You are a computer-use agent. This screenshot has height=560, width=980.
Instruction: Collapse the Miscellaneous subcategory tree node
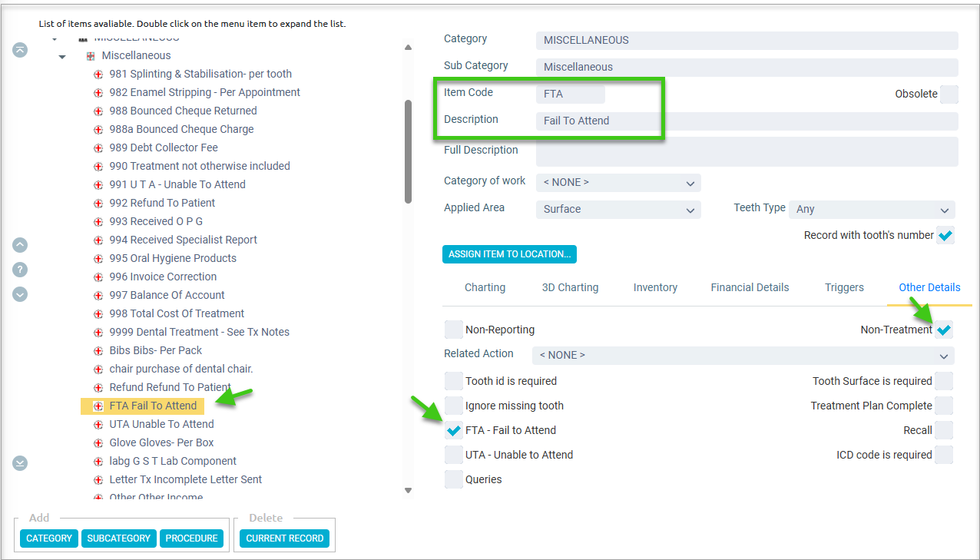click(x=62, y=56)
